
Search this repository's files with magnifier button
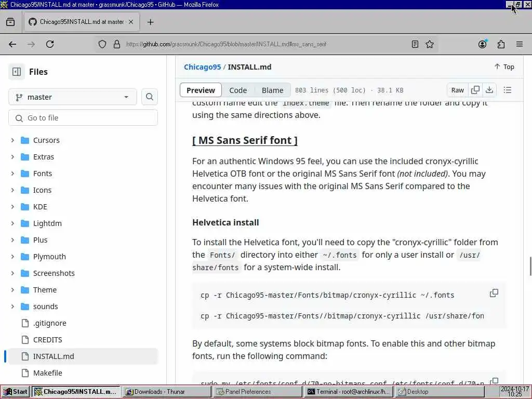pyautogui.click(x=150, y=97)
